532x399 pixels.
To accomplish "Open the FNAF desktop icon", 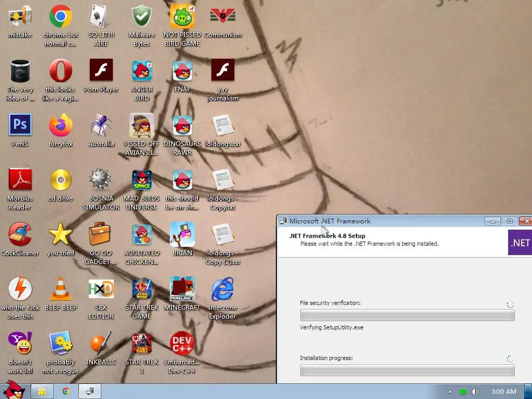I will coord(182,71).
